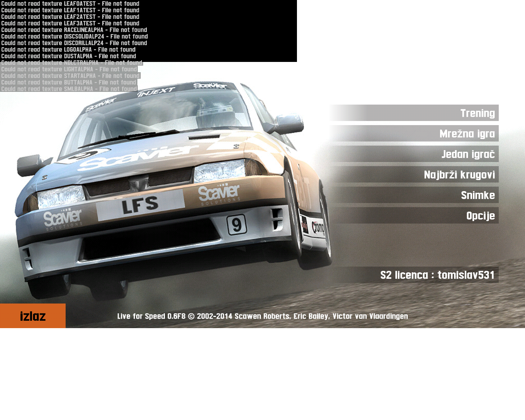The height and width of the screenshot is (420, 525).
Task: Click the DISCSOLIDALP24 texture error message
Action: point(74,36)
